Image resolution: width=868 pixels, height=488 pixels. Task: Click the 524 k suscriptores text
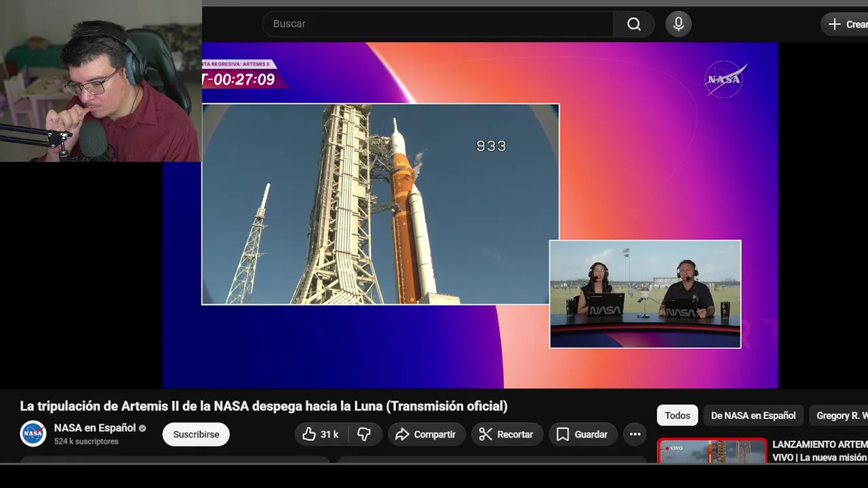click(x=86, y=442)
